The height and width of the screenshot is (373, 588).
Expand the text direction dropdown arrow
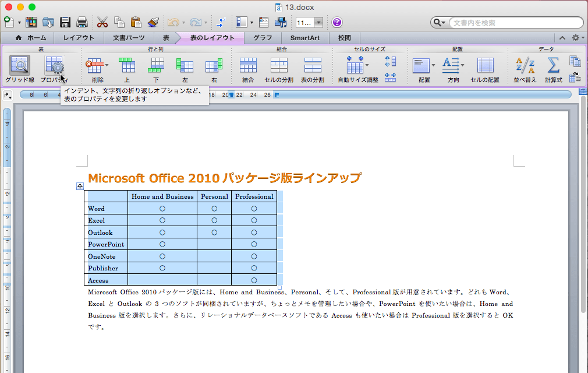462,65
